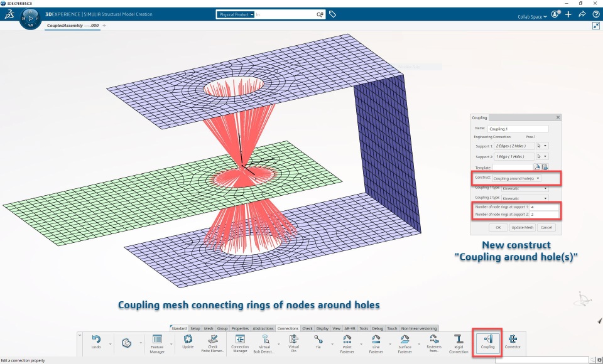Open the help question mark icon
Viewport: 603px width, 364px height.
coord(595,14)
